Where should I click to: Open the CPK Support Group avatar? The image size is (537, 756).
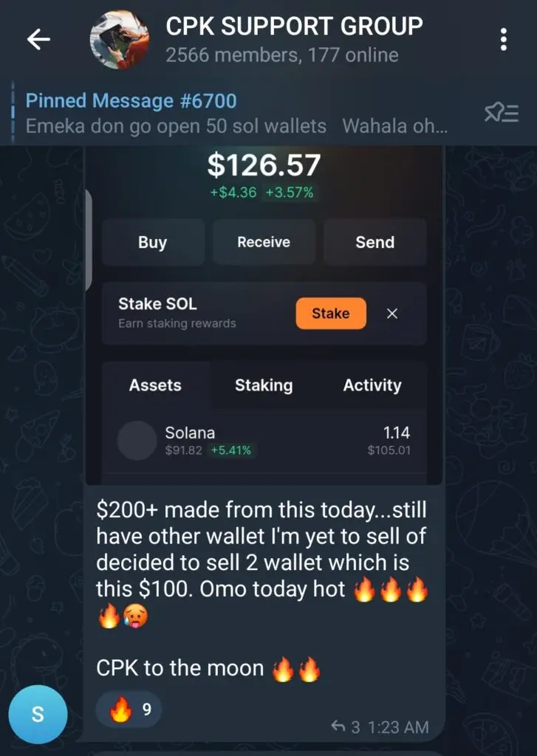point(120,40)
